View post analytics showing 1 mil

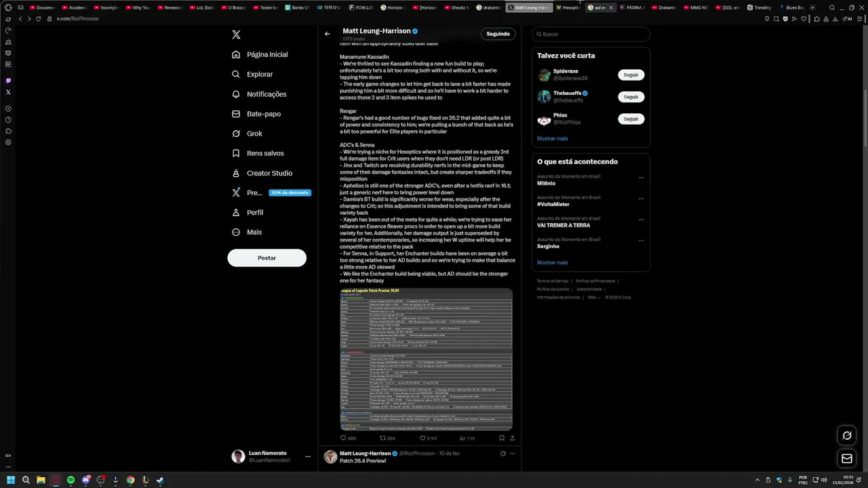[x=467, y=438]
